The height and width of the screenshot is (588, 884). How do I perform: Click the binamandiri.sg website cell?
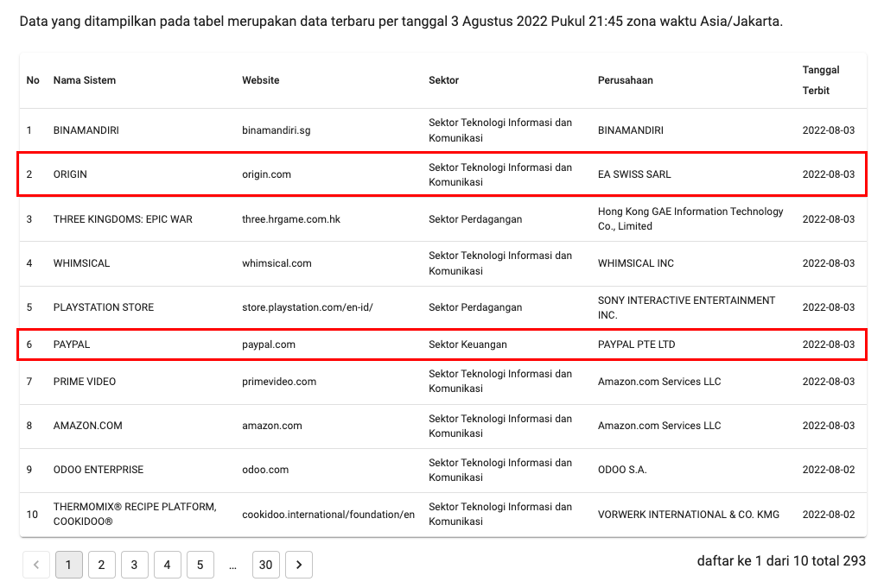point(276,130)
